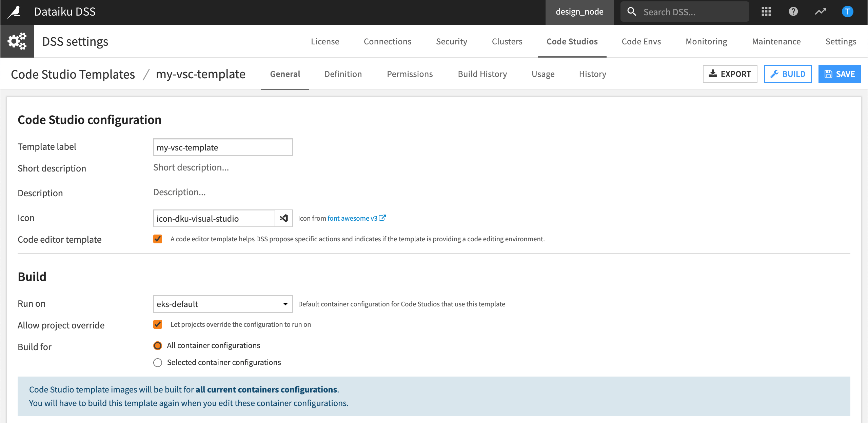Select All container configurations option

pos(157,345)
